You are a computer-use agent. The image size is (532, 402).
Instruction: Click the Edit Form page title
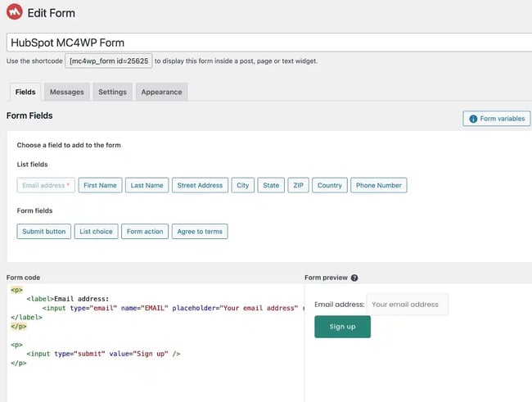(52, 13)
